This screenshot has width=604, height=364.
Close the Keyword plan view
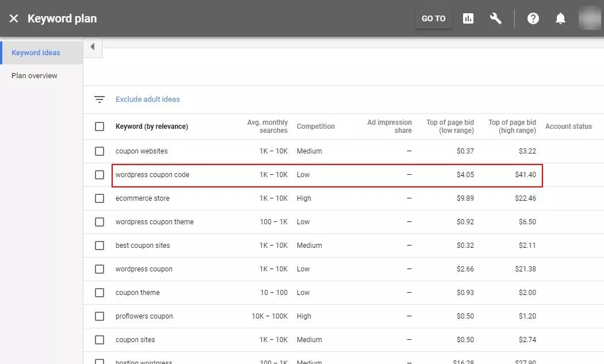pyautogui.click(x=13, y=18)
